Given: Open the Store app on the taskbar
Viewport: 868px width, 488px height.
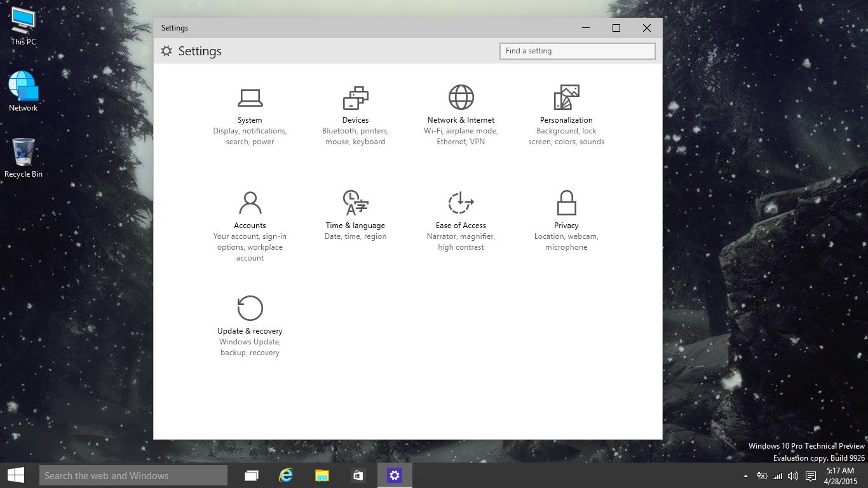Looking at the screenshot, I should point(358,475).
